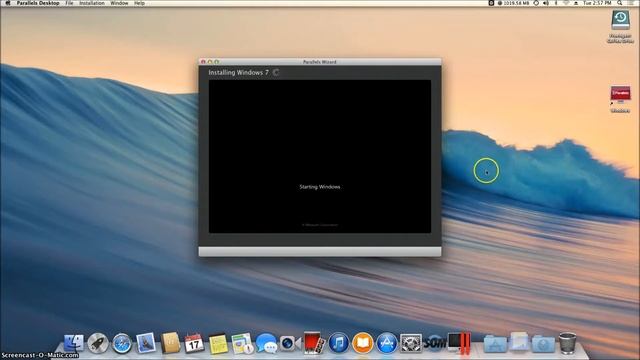
Task: Open the Mail stamp icon in Dock
Action: click(x=146, y=343)
